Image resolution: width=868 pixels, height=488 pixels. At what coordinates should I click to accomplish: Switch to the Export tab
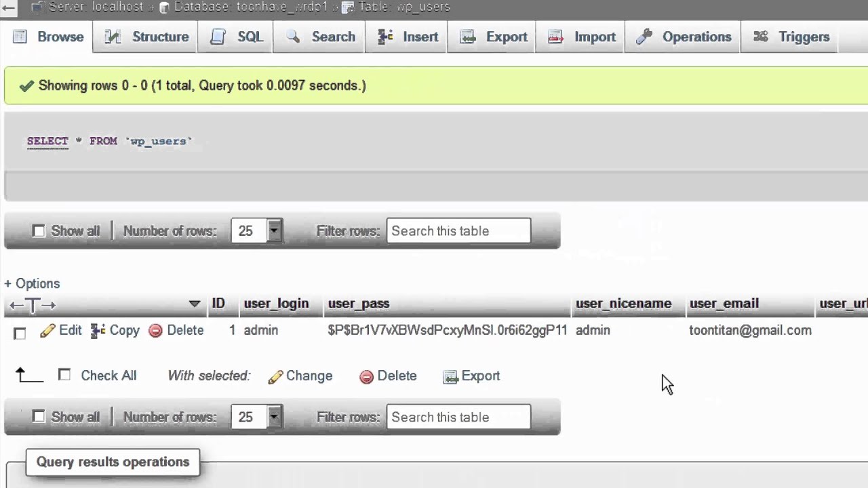point(493,37)
